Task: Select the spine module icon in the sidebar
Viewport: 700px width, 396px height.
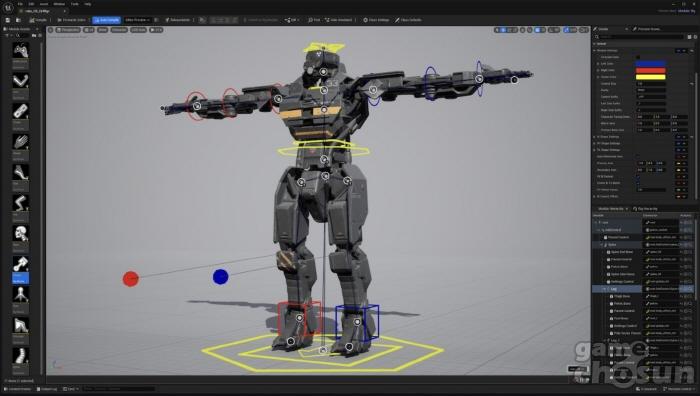Action: [x=21, y=355]
